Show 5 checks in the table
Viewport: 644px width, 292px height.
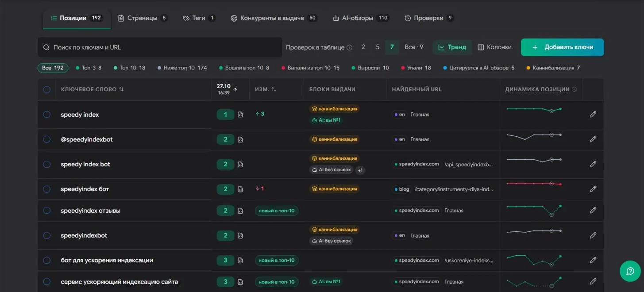tap(378, 47)
